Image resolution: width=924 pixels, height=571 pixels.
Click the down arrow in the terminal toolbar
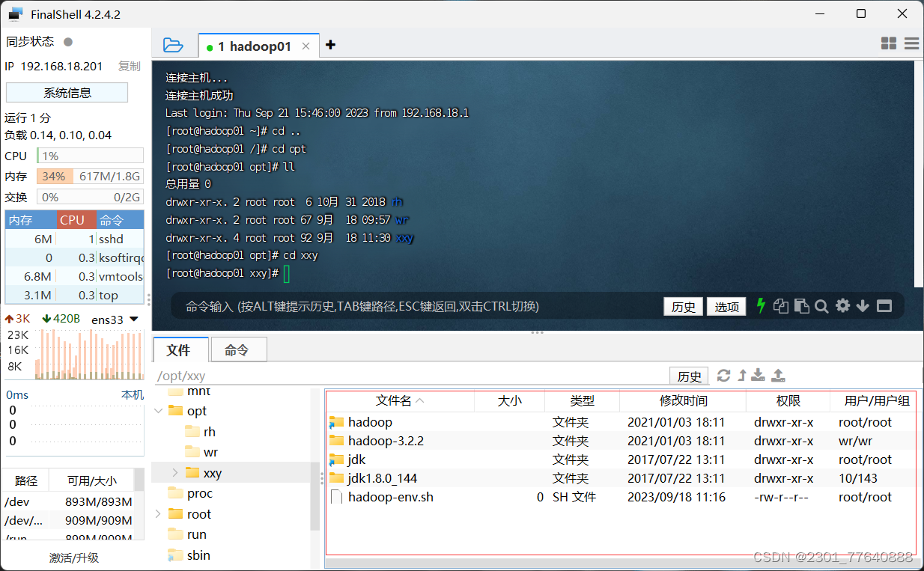click(863, 305)
